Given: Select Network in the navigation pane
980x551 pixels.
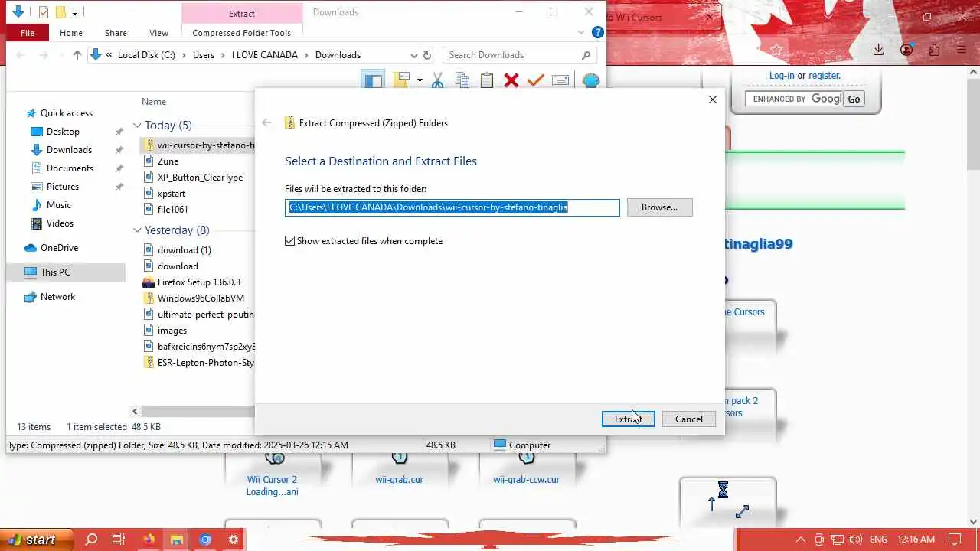Looking at the screenshot, I should 57,297.
